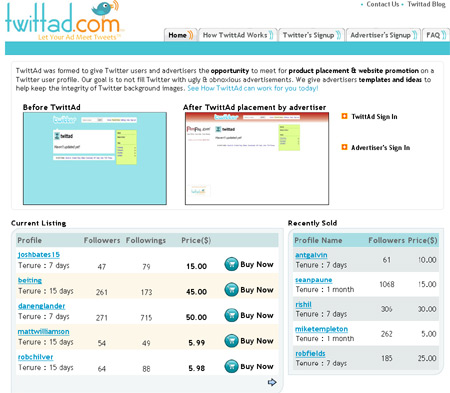Image resolution: width=450 pixels, height=393 pixels.
Task: Click the Let Your Ad Meet Tweets tagline
Action: tap(79, 37)
